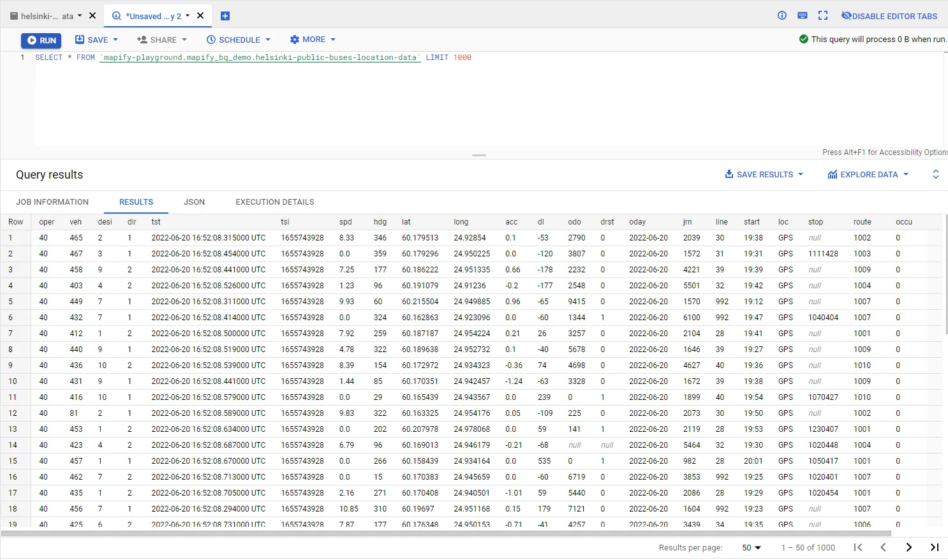Toggle results panel expand/collapse arrows
Image resolution: width=948 pixels, height=560 pixels.
pyautogui.click(x=936, y=174)
